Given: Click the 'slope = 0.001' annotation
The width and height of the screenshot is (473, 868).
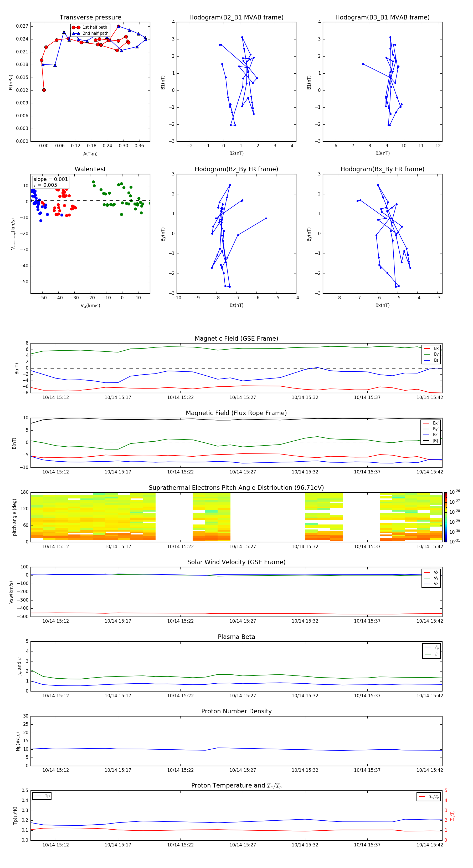Looking at the screenshot, I should pyautogui.click(x=50, y=179).
